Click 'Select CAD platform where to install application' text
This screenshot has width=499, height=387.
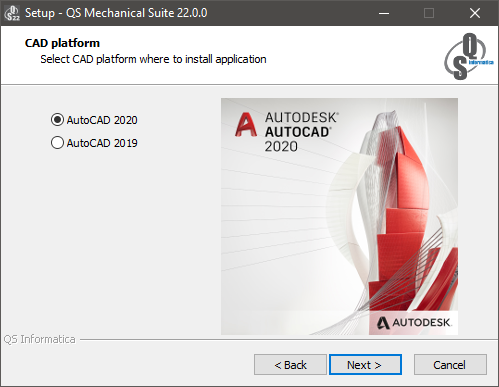click(x=153, y=59)
